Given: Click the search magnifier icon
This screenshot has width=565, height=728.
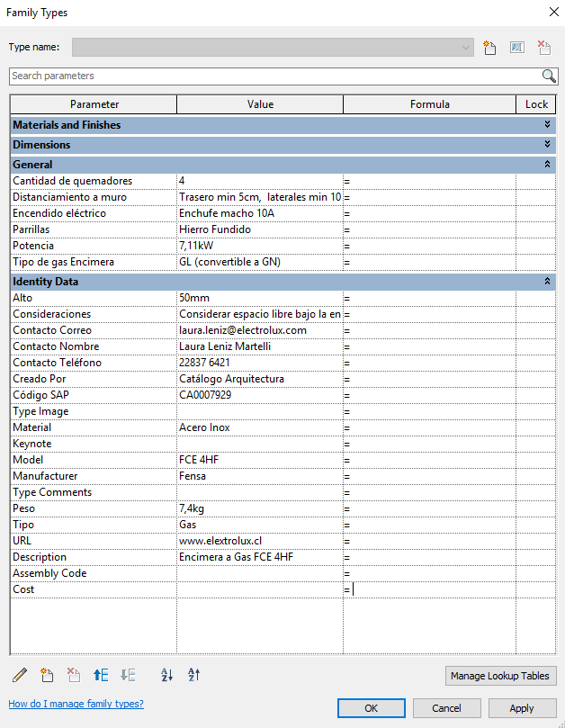Looking at the screenshot, I should click(548, 76).
